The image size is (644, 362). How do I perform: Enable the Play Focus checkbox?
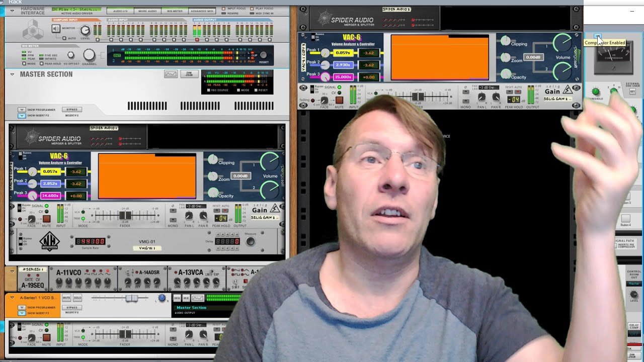click(x=253, y=9)
